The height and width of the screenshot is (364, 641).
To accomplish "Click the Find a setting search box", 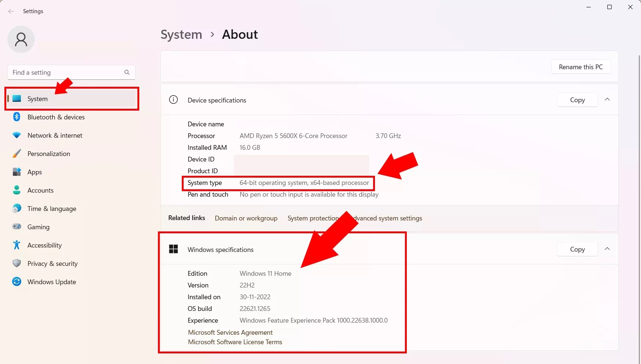I will (71, 73).
